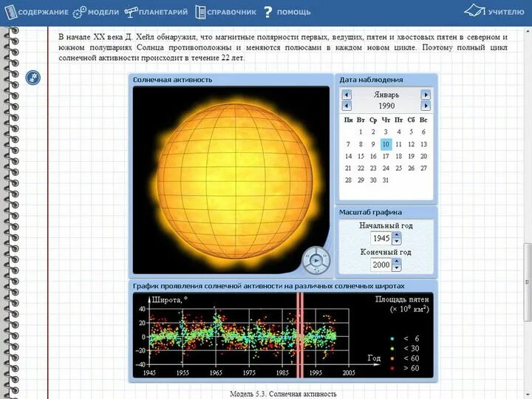
Task: Increase the Начальный год value
Action: pos(397,235)
